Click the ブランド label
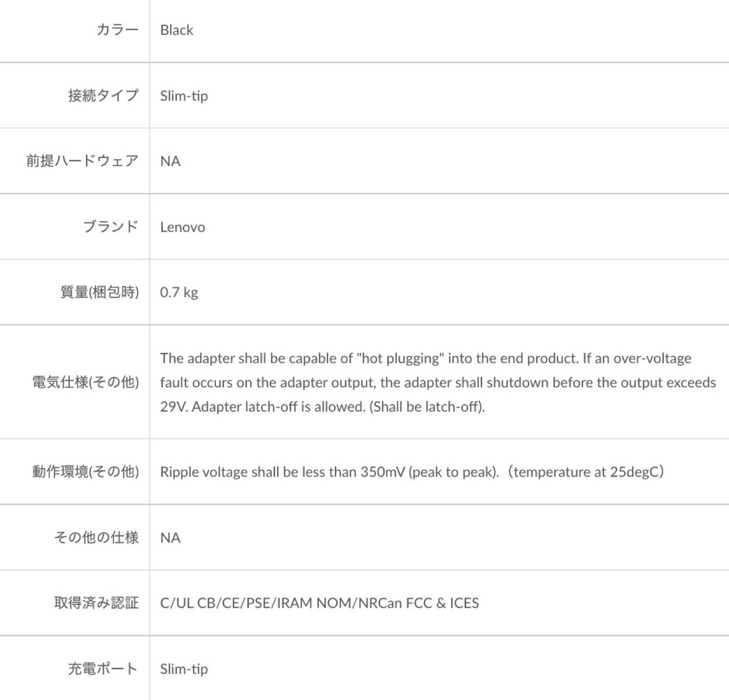Viewport: 729px width, 700px height. [111, 227]
